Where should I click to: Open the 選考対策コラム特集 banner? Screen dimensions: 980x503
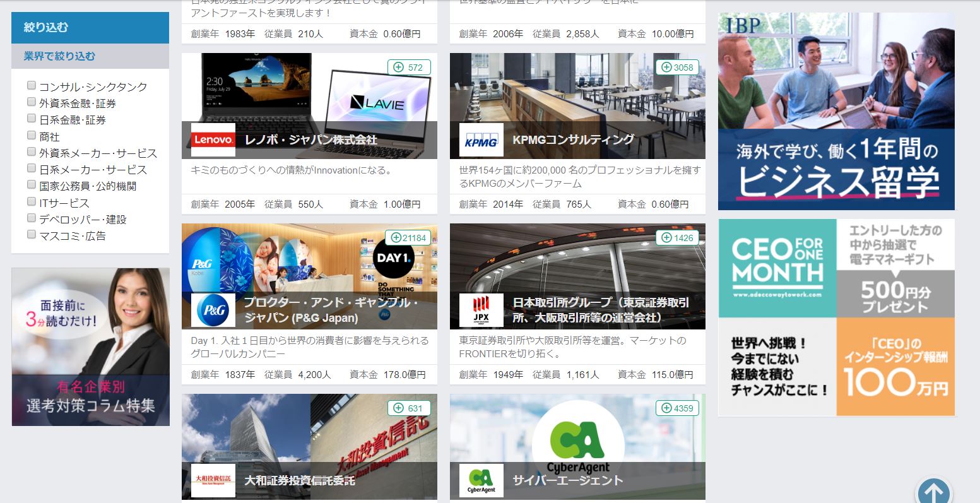point(90,346)
